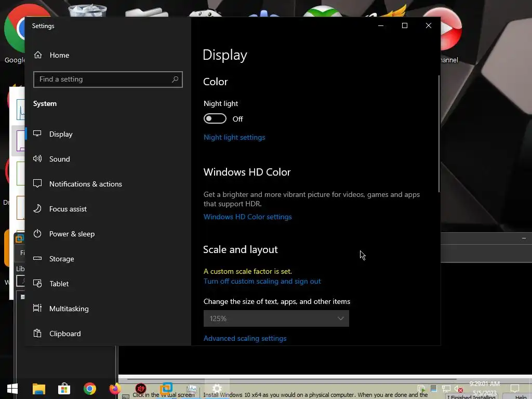Click the 'Windows HD Color' heading

pyautogui.click(x=247, y=172)
